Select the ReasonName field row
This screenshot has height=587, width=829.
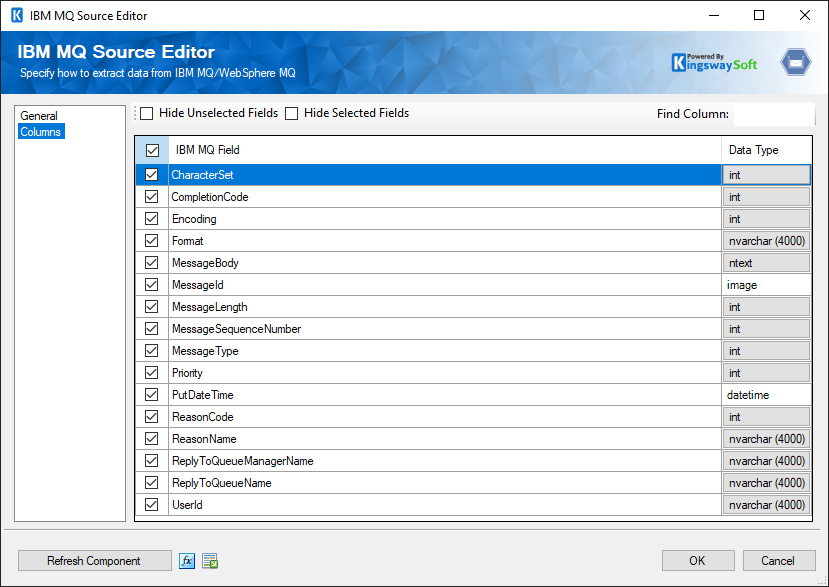click(445, 439)
